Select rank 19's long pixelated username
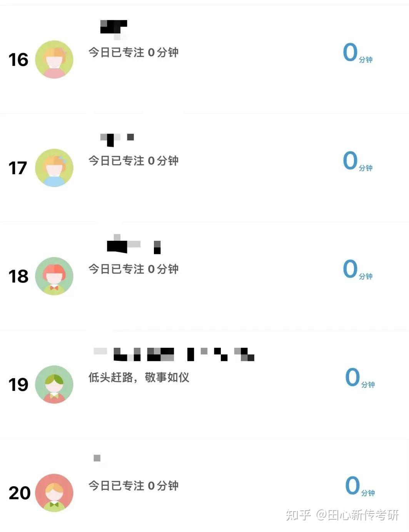 174,354
